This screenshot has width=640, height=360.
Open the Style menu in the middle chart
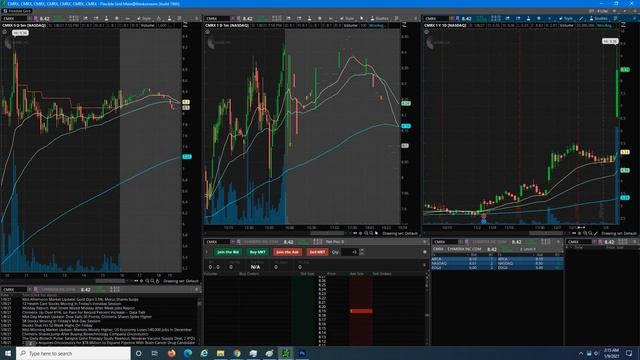pyautogui.click(x=347, y=18)
